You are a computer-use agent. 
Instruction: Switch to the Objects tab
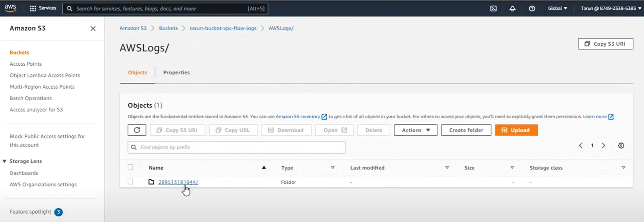tap(137, 73)
